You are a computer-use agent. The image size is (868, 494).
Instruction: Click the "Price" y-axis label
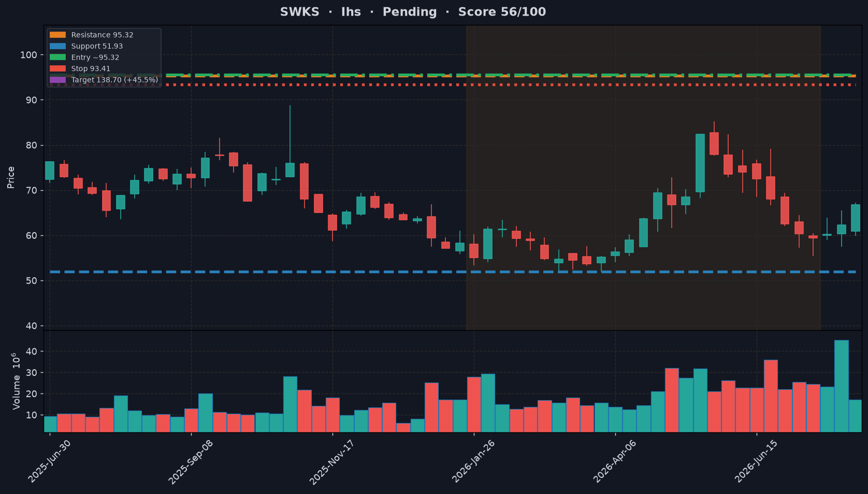(11, 177)
